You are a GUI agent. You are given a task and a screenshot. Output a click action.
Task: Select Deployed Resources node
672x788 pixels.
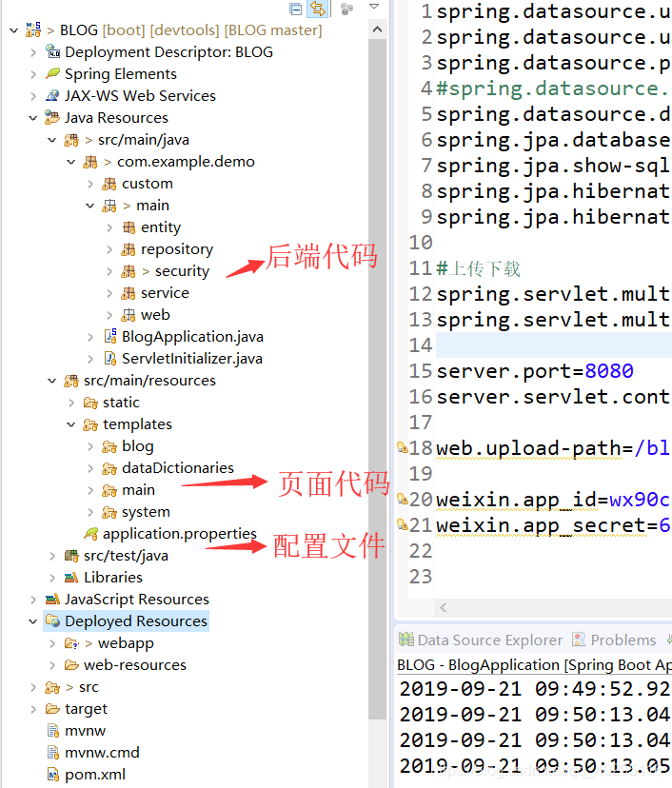[136, 621]
